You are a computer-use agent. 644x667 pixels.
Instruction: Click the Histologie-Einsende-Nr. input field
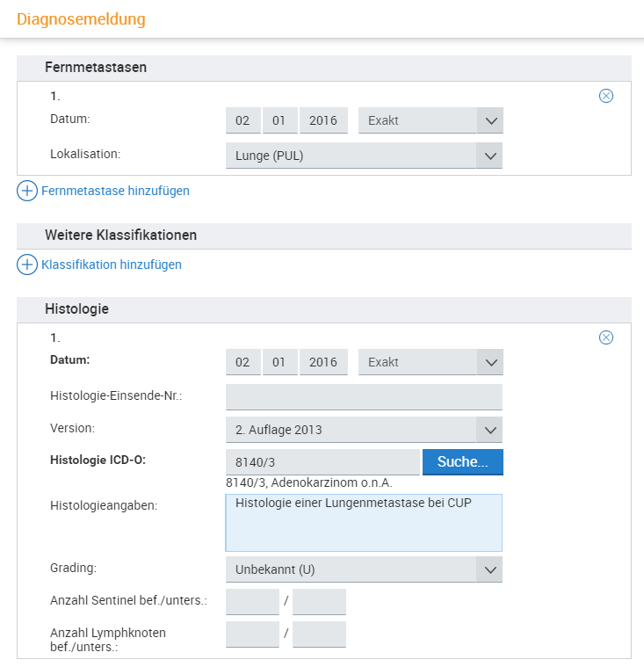pos(364,396)
